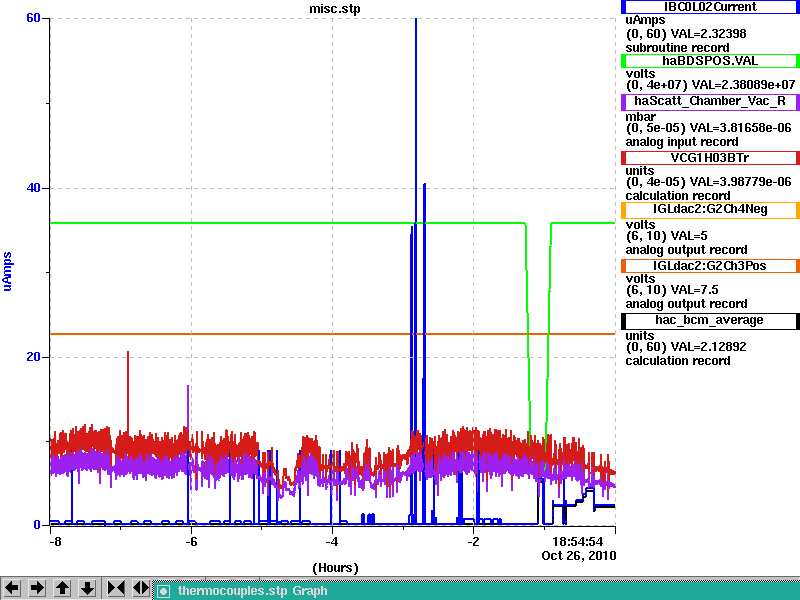Select the thermocouples.stp Graph title bar
The width and height of the screenshot is (800, 600).
477,591
